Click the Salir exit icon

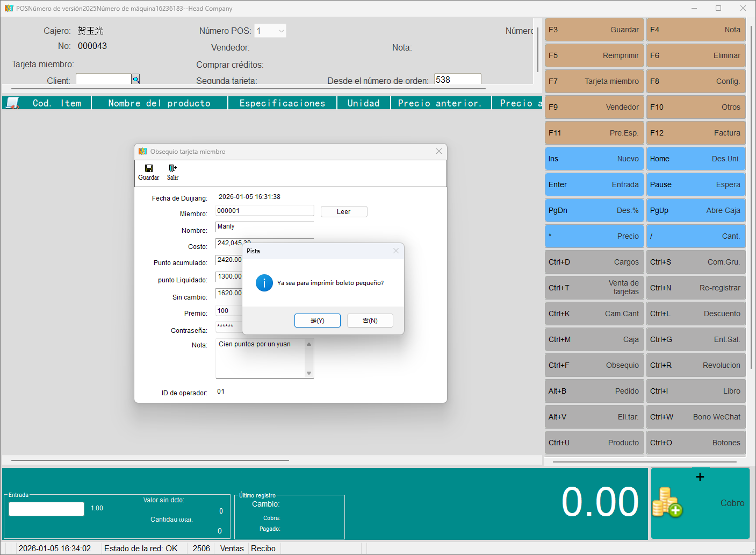[172, 168]
